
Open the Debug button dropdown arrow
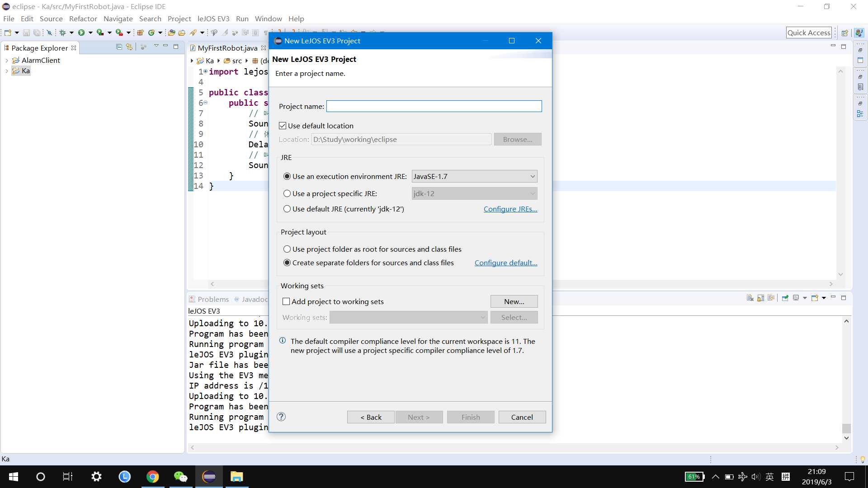pos(71,33)
